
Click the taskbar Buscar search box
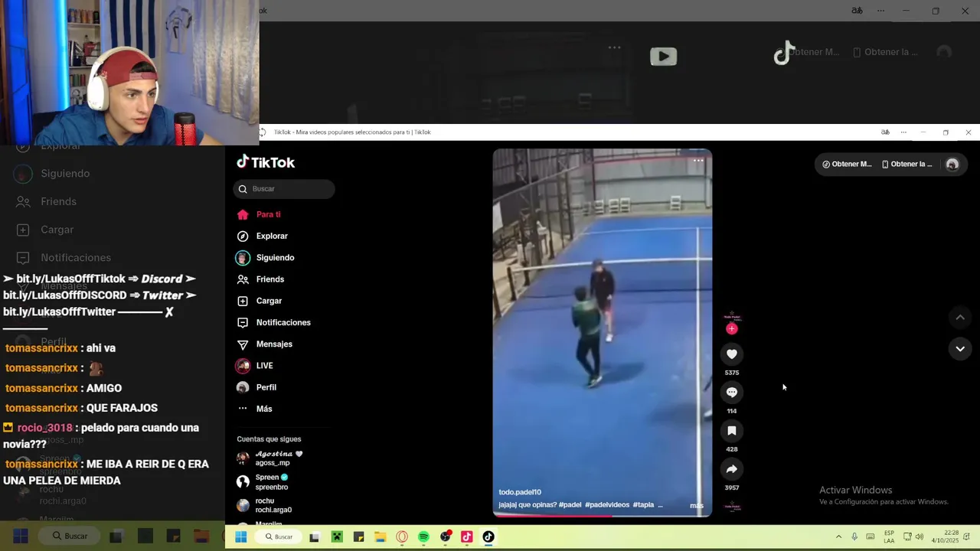pos(279,537)
